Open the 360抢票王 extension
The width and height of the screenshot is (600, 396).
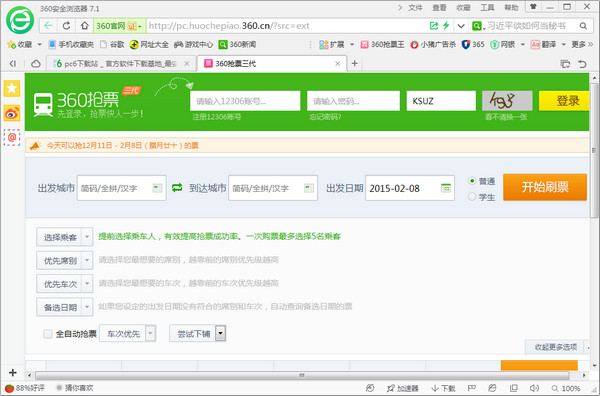point(382,44)
